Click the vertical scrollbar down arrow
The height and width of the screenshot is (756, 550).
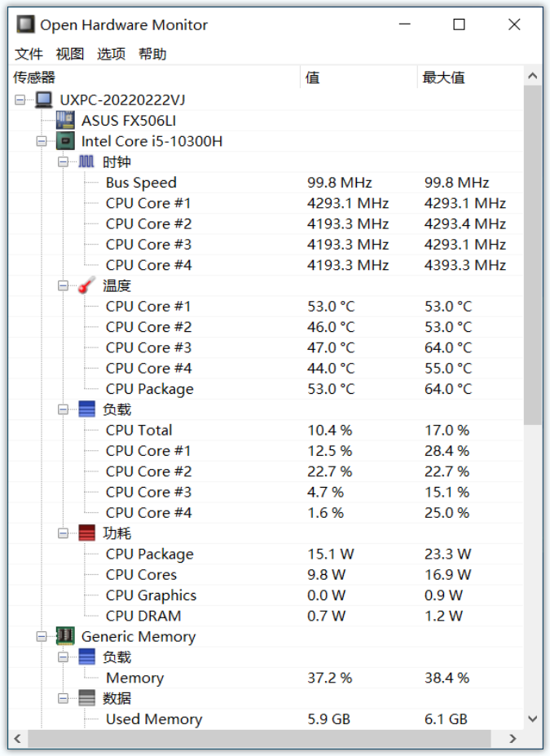(x=532, y=718)
